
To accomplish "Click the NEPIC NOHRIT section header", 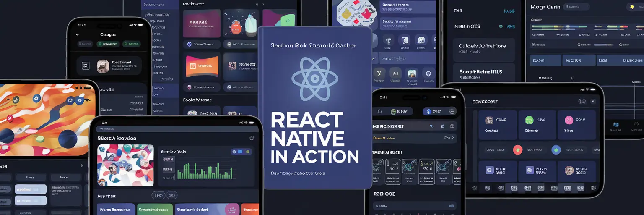I will point(389,126).
